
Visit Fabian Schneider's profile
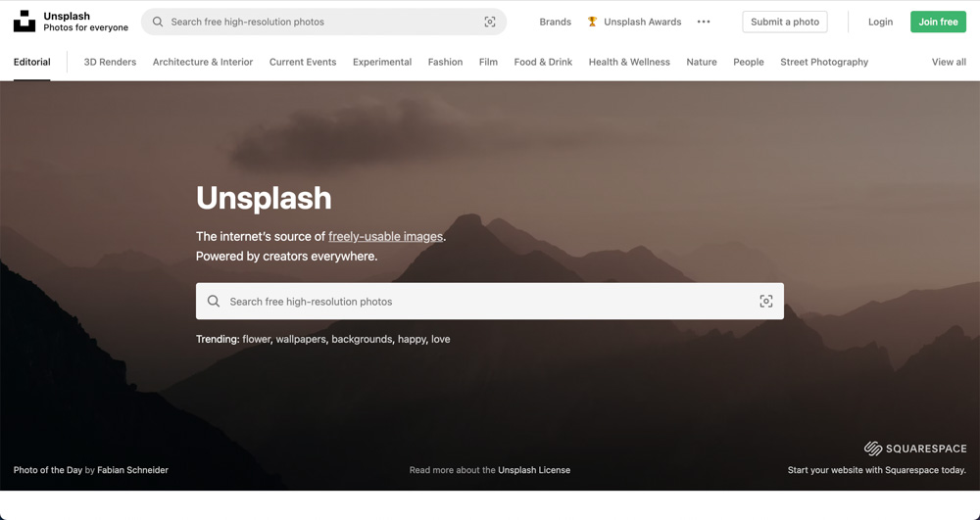tap(132, 470)
